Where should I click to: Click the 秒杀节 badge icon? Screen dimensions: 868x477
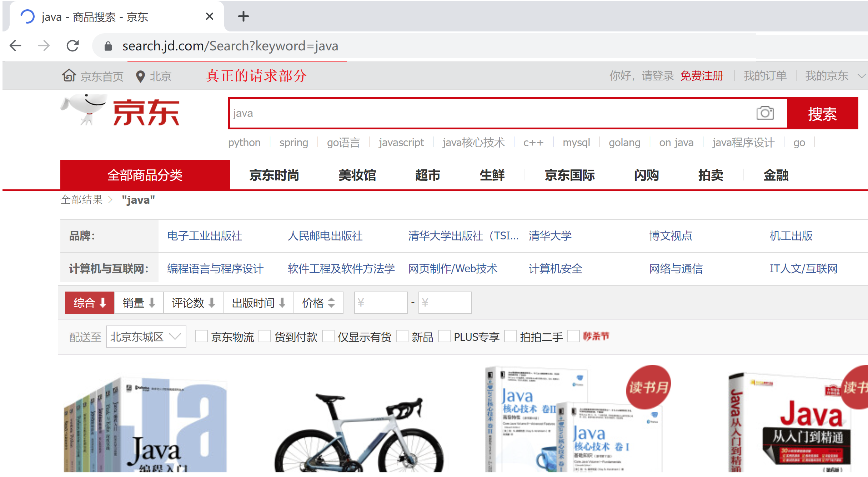point(596,336)
